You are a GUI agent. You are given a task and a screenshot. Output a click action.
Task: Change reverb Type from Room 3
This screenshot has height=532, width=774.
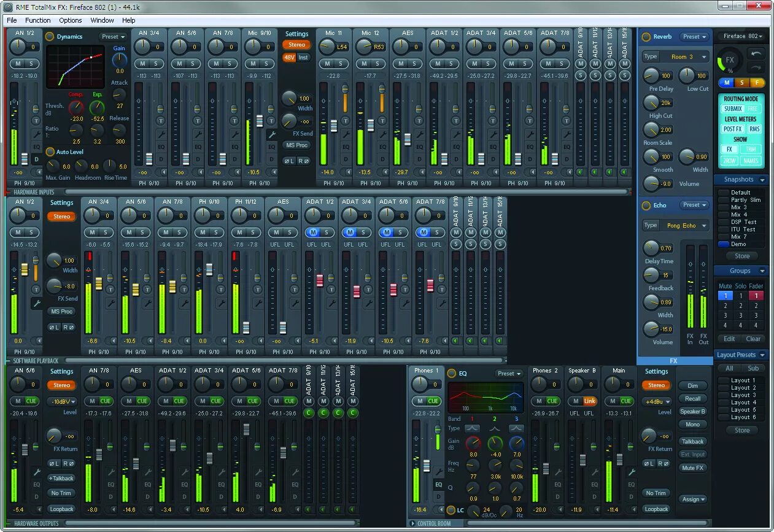(x=686, y=56)
